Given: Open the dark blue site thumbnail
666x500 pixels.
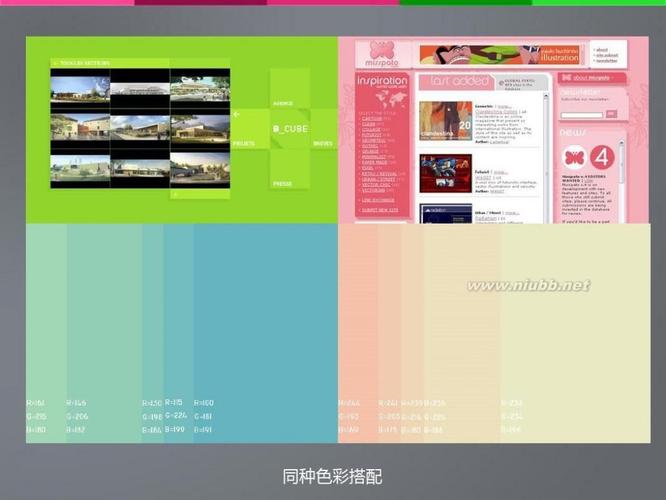Looking at the screenshot, I should click(446, 214).
